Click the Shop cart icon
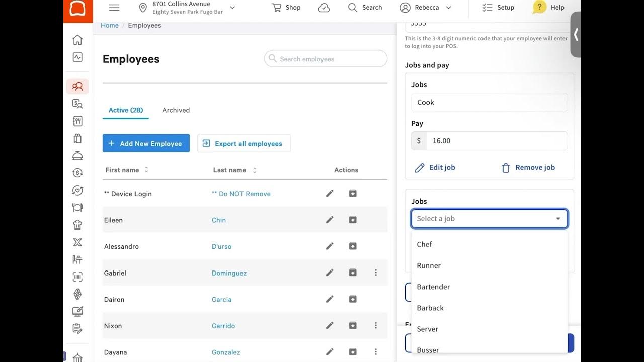Screen dimensions: 644x362 point(277,8)
